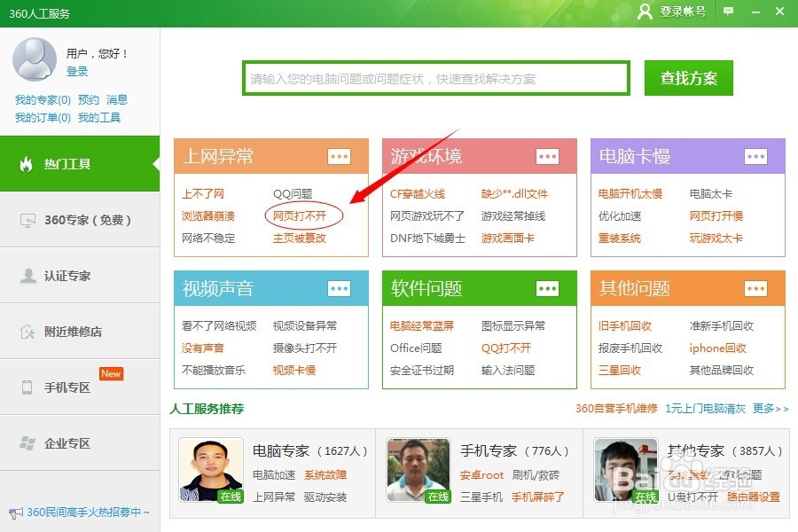Open the Office问题 link

(416, 348)
